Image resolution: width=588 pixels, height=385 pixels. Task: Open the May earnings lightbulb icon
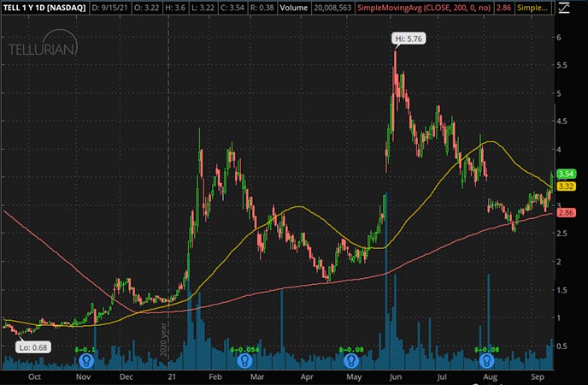coord(351,361)
